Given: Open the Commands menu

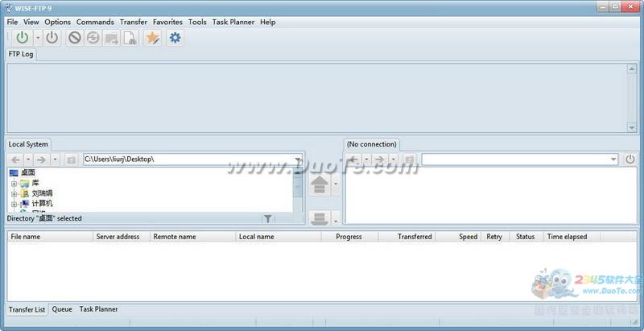Looking at the screenshot, I should point(95,22).
